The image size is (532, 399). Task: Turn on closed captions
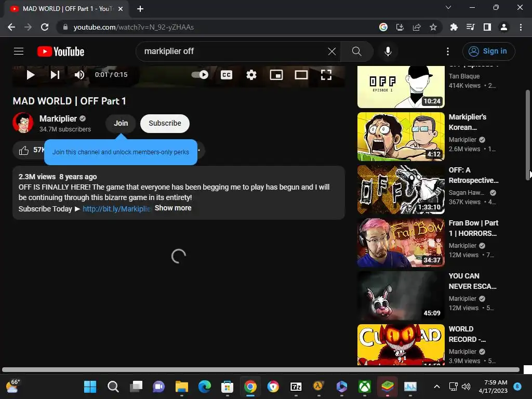[x=227, y=75]
